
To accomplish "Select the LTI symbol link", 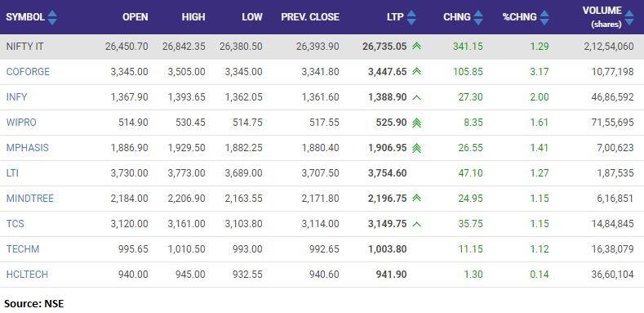I will tap(12, 173).
